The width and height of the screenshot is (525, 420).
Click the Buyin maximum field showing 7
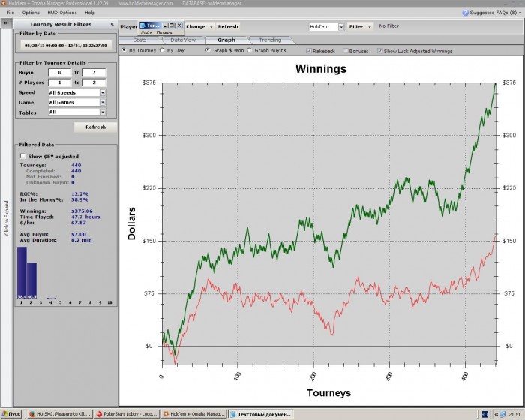(x=94, y=72)
